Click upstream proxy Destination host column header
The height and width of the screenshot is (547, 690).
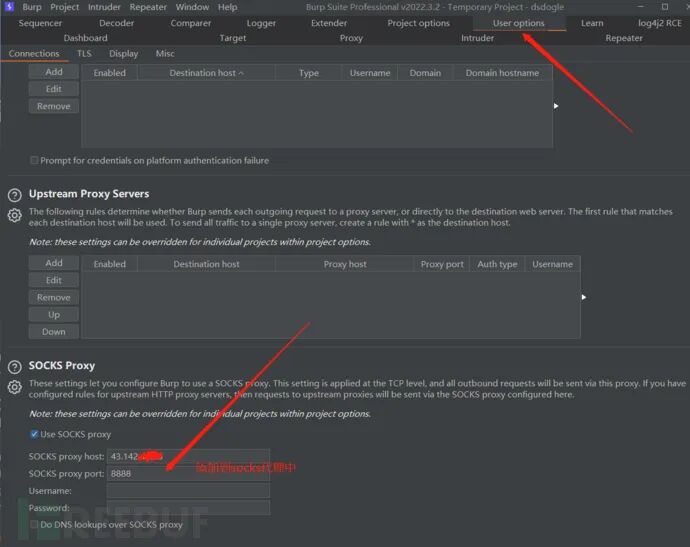(x=206, y=264)
